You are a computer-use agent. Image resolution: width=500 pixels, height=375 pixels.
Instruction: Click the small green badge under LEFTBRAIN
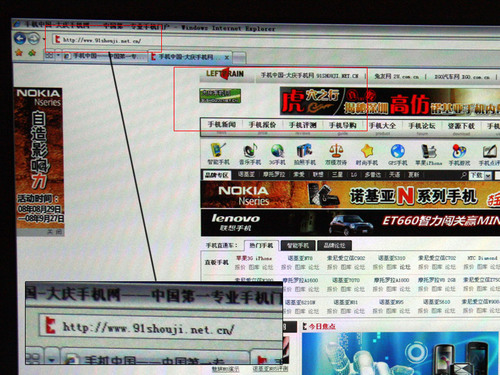pyautogui.click(x=220, y=96)
